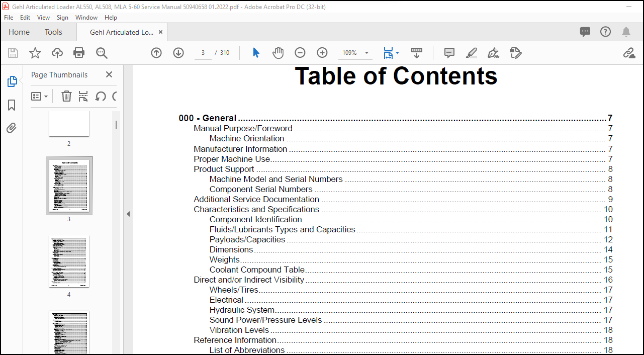This screenshot has width=644, height=355.
Task: Click the Stamp tool icon
Action: tap(515, 53)
